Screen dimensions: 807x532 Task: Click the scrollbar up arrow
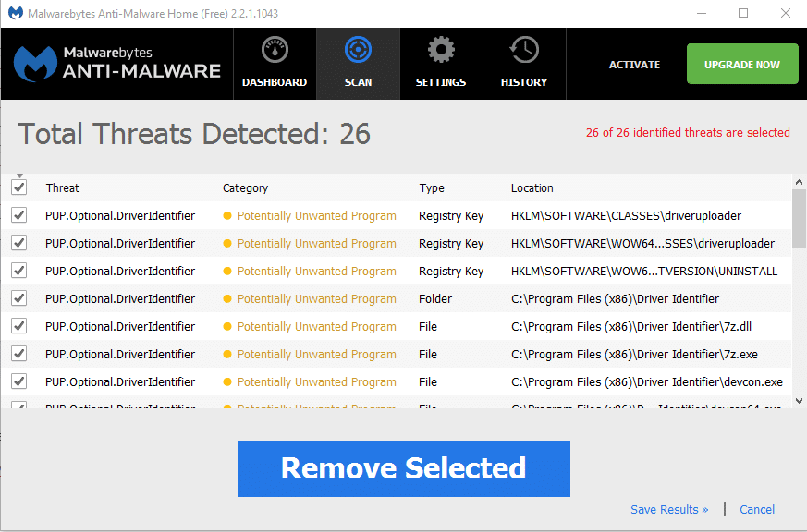[x=799, y=182]
